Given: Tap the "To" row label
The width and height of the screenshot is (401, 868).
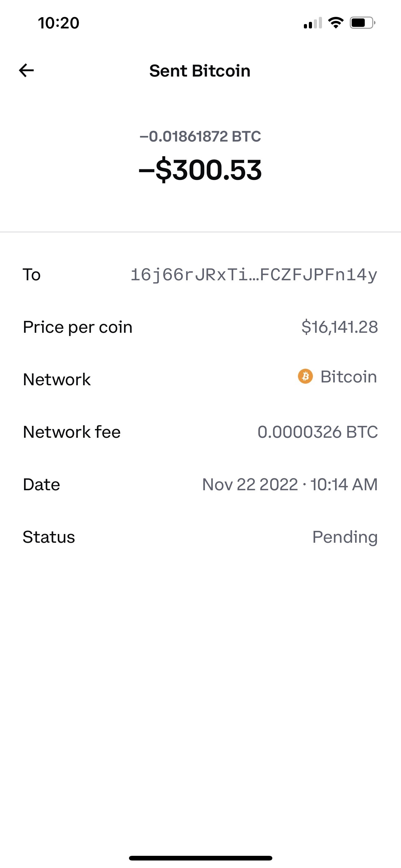Looking at the screenshot, I should click(32, 275).
